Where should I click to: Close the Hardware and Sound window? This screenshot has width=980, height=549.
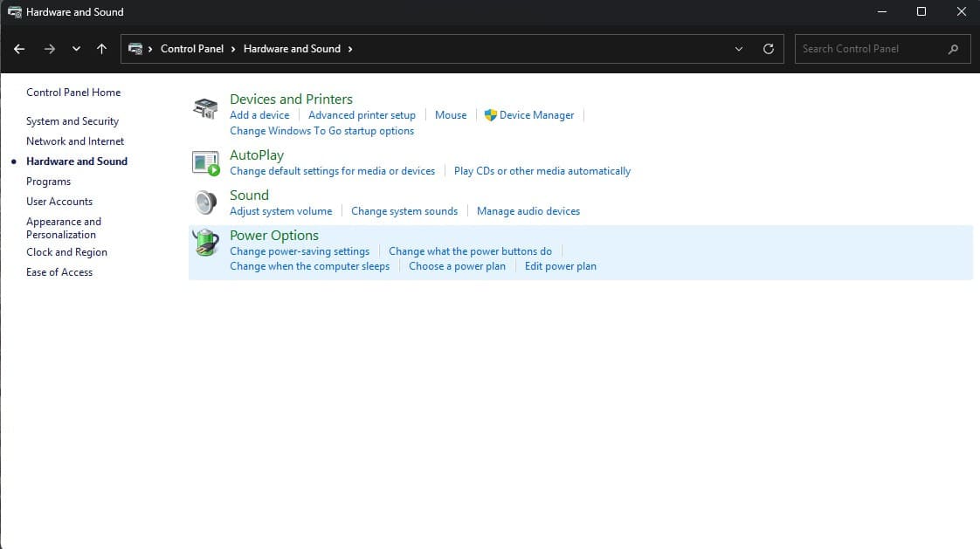pos(962,12)
